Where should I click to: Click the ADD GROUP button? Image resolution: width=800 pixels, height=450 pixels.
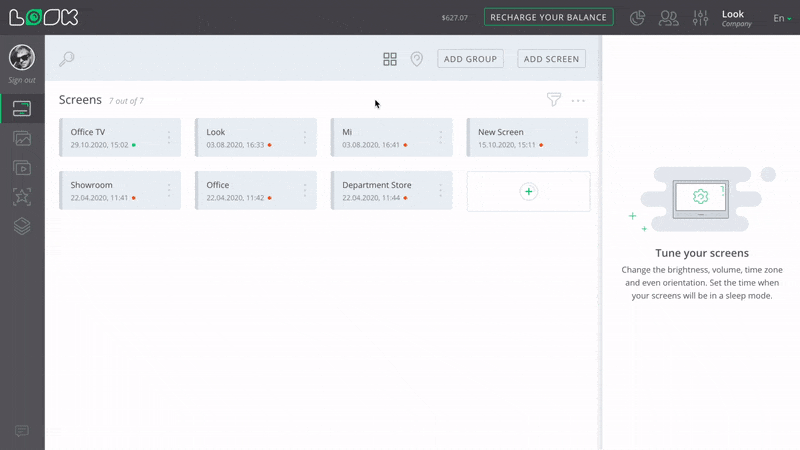470,59
